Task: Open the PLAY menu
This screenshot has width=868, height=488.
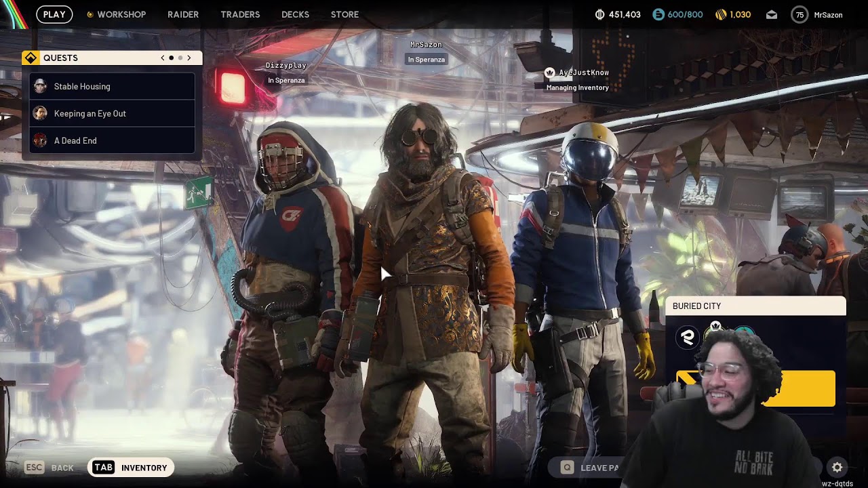Action: click(54, 14)
